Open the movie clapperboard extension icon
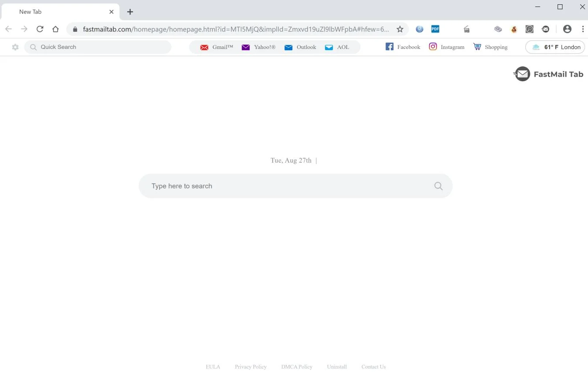Image resolution: width=588 pixels, height=377 pixels. click(x=466, y=29)
